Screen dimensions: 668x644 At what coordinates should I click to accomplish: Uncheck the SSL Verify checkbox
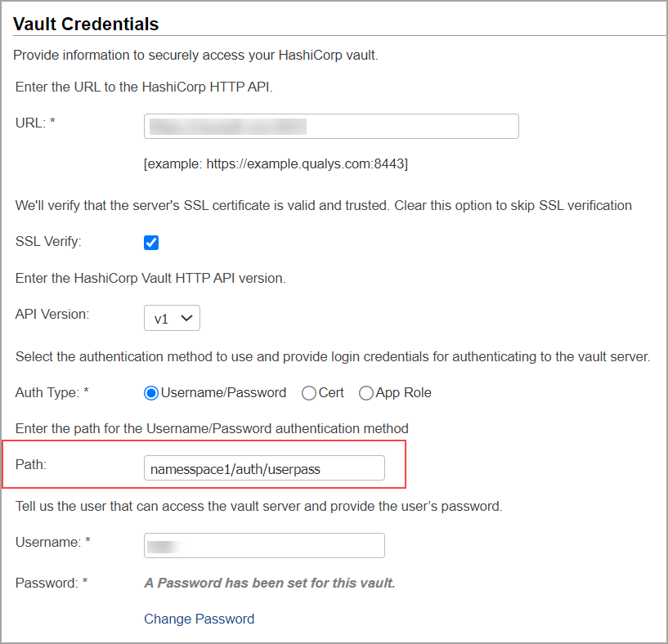coord(151,243)
